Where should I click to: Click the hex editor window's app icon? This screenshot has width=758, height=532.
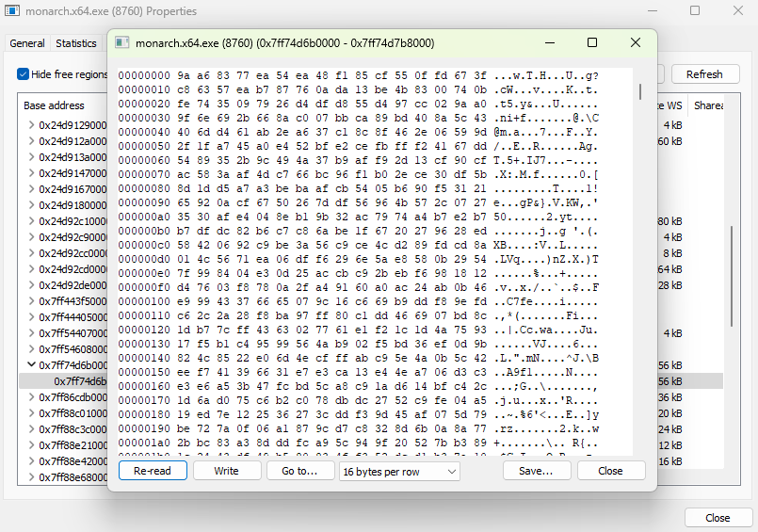[x=121, y=42]
